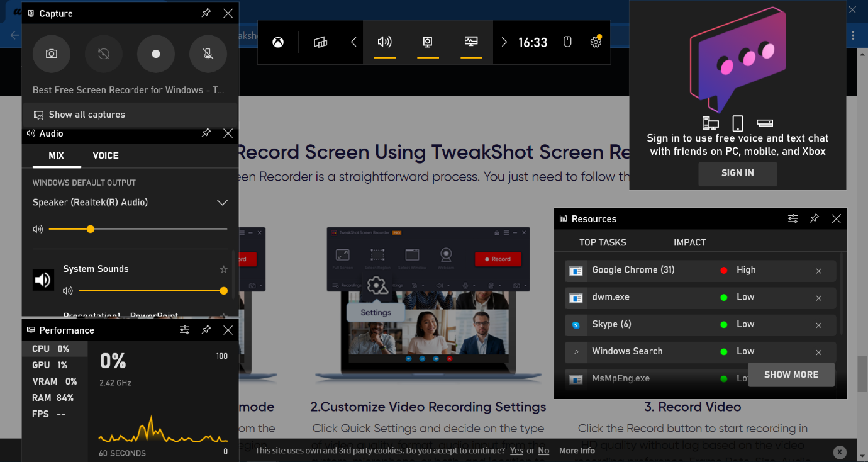This screenshot has width=868, height=462.
Task: Open Game Bar settings gear
Action: coord(596,42)
